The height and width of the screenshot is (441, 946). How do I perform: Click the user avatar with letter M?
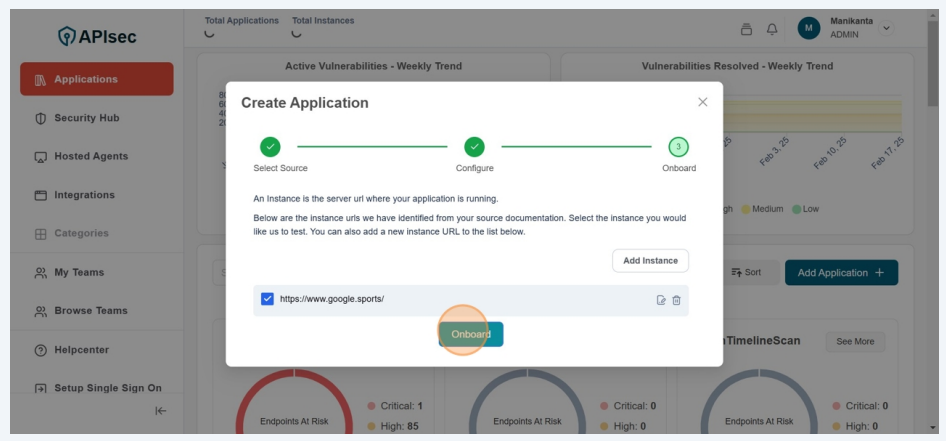pyautogui.click(x=808, y=28)
